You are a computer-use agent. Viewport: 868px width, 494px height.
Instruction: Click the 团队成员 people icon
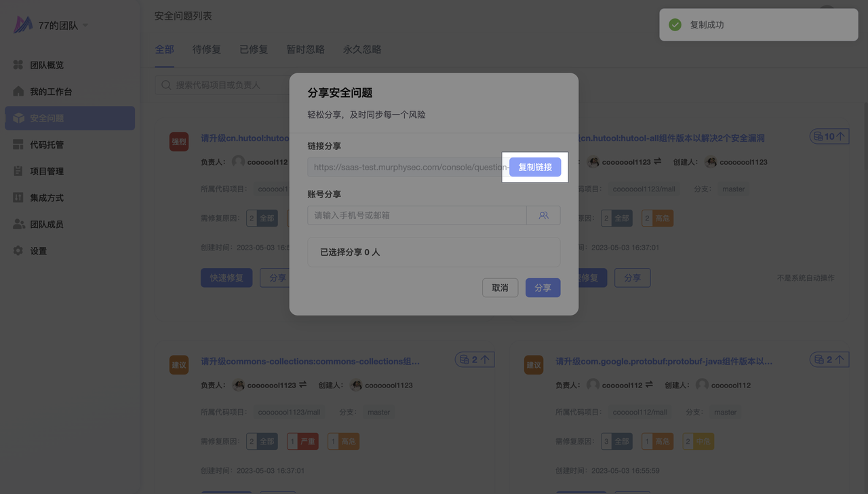[x=18, y=224]
